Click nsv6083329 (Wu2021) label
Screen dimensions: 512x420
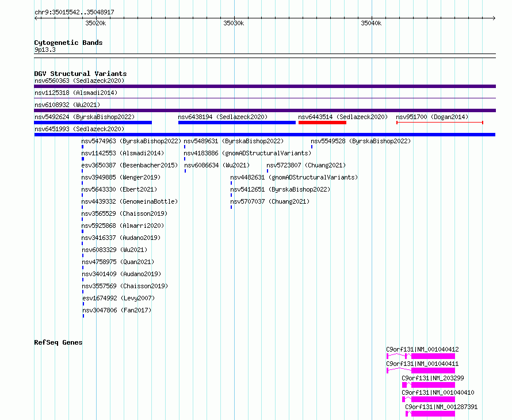coord(114,250)
